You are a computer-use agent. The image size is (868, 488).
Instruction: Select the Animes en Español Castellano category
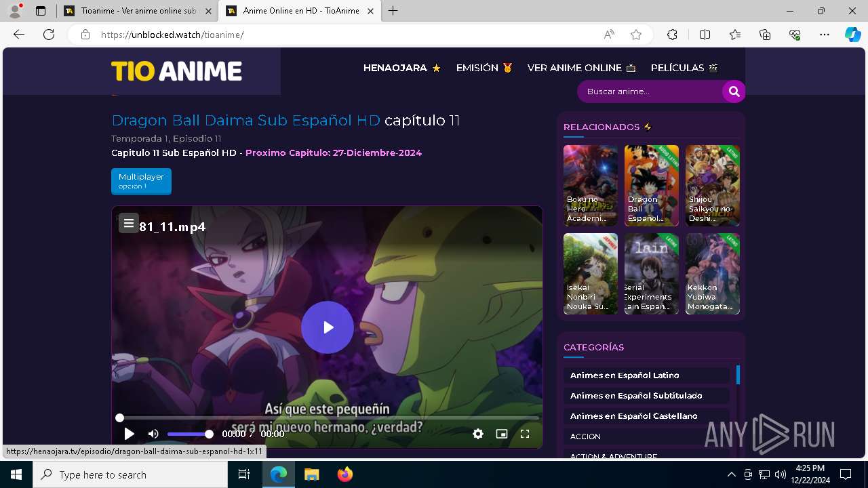(646, 416)
